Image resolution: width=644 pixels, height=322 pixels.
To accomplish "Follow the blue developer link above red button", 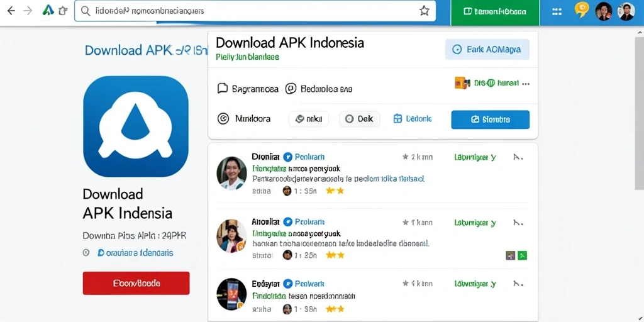I will click(136, 253).
